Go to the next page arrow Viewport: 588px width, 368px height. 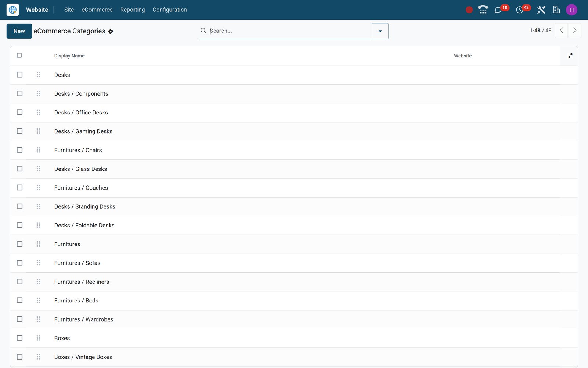tap(575, 31)
